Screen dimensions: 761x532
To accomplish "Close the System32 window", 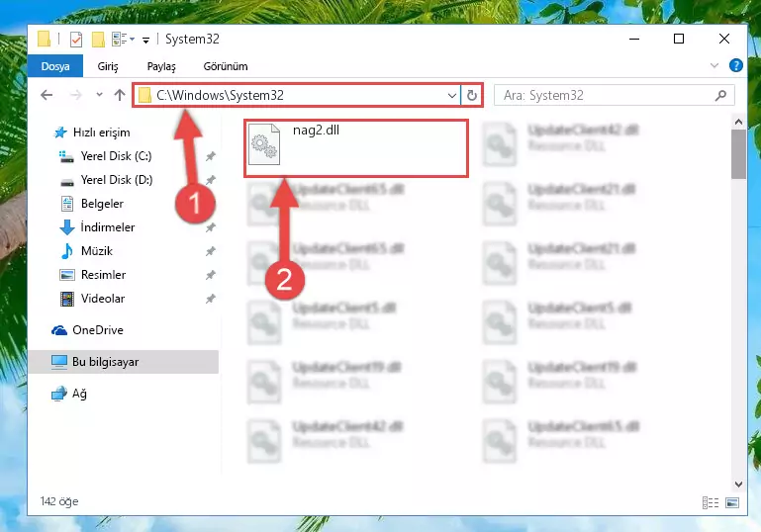I will pos(724,39).
